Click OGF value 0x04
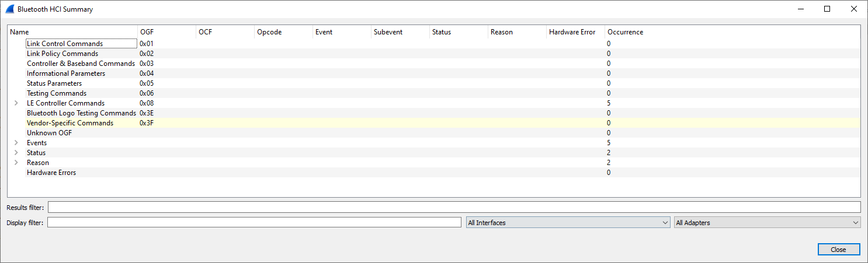Image resolution: width=868 pixels, height=263 pixels. (x=147, y=73)
